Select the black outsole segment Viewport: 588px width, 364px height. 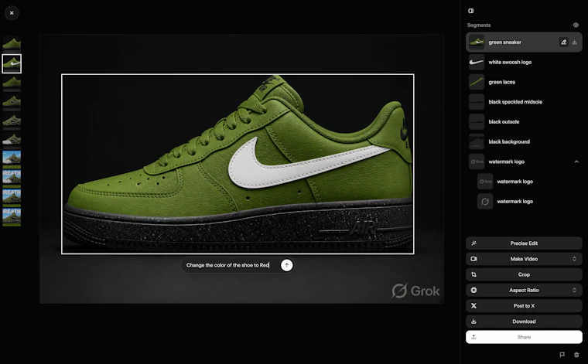click(524, 121)
